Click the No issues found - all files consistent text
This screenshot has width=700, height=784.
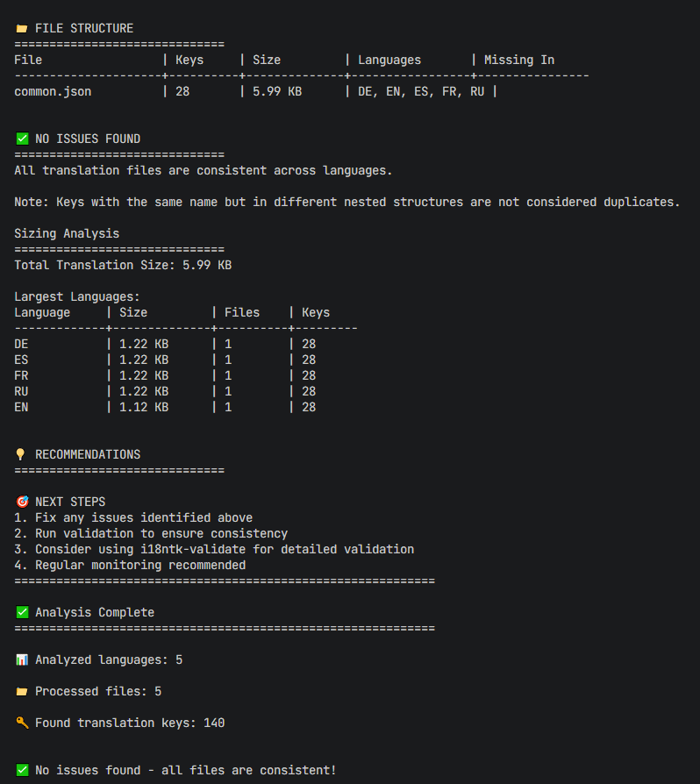tap(185, 770)
